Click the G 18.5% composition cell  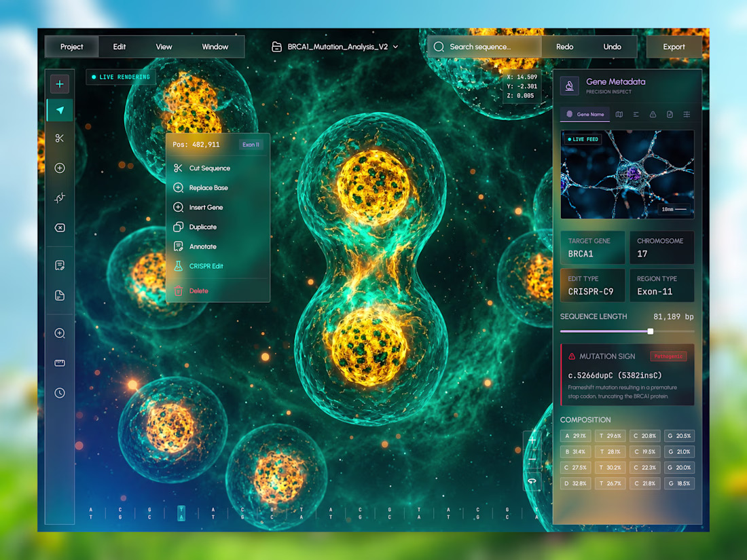click(x=679, y=483)
